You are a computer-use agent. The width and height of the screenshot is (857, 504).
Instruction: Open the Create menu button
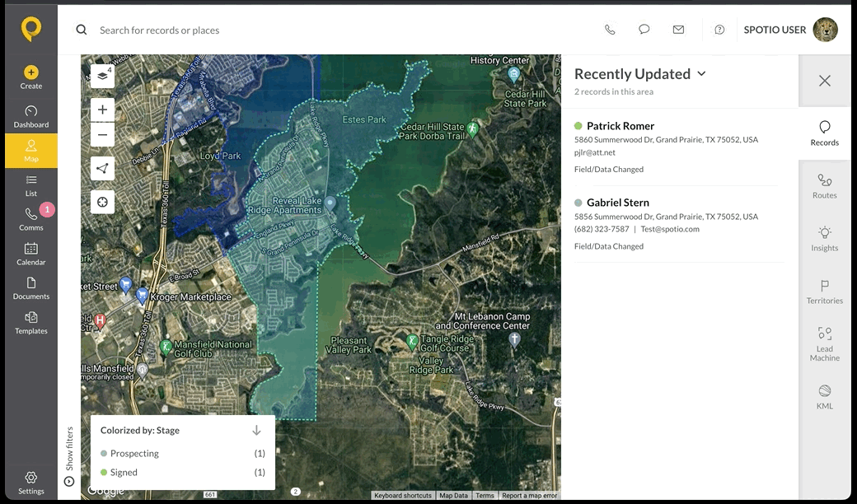31,77
